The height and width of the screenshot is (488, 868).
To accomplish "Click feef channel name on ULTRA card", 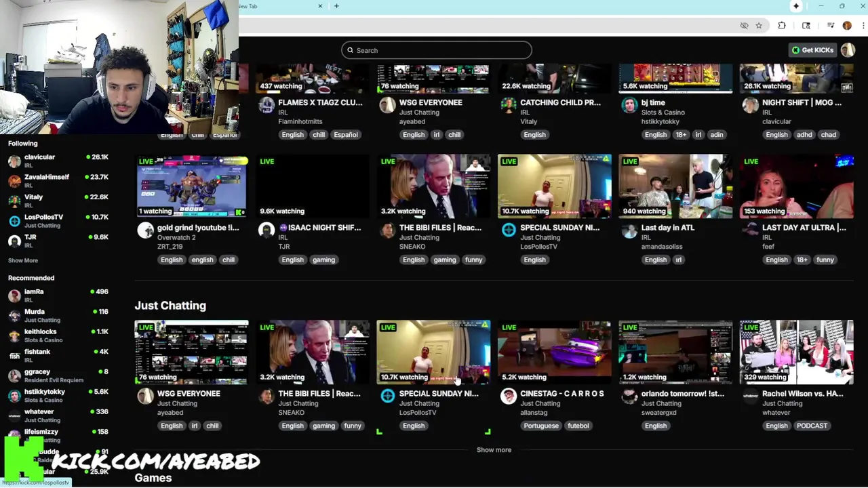I will [x=768, y=247].
